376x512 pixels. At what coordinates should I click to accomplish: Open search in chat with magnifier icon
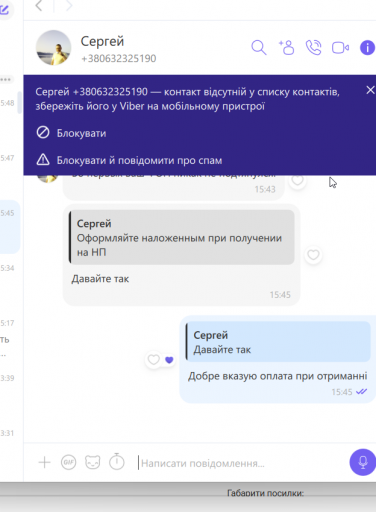pyautogui.click(x=259, y=48)
